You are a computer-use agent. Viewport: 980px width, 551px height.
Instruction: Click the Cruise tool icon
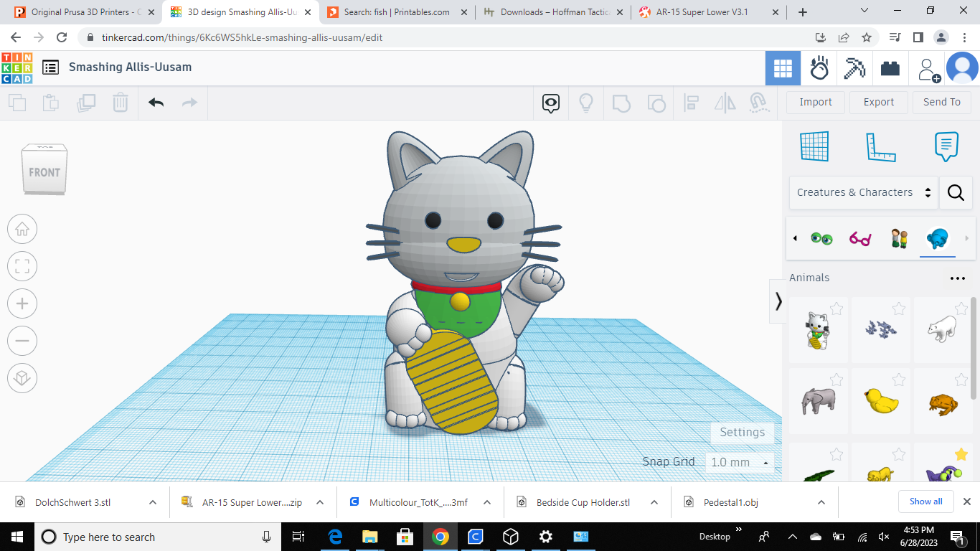pos(759,103)
